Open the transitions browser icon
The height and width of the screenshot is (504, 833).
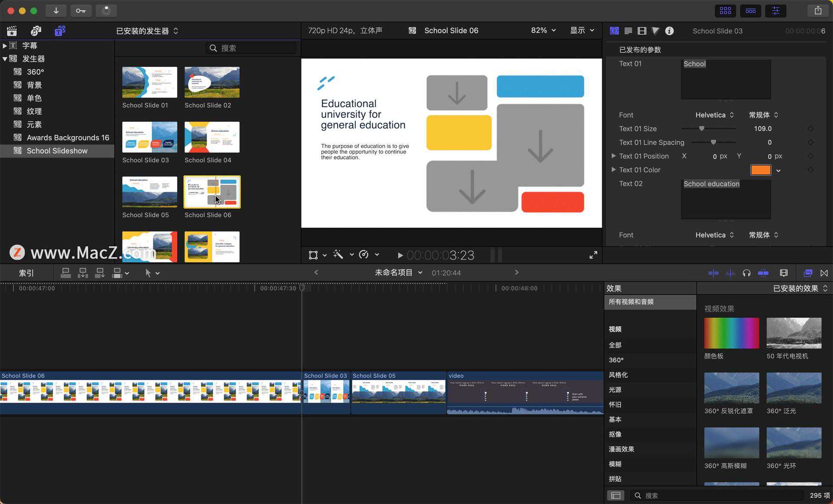(x=824, y=273)
